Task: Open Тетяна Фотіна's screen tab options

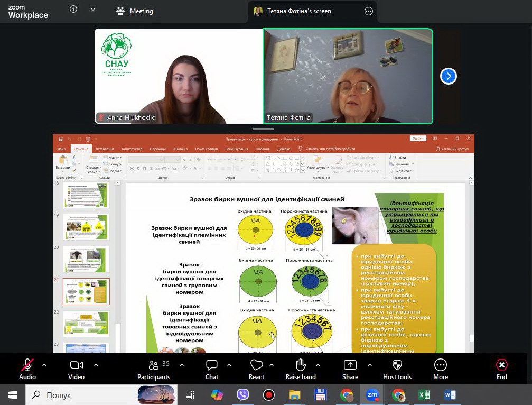Action: 369,11
